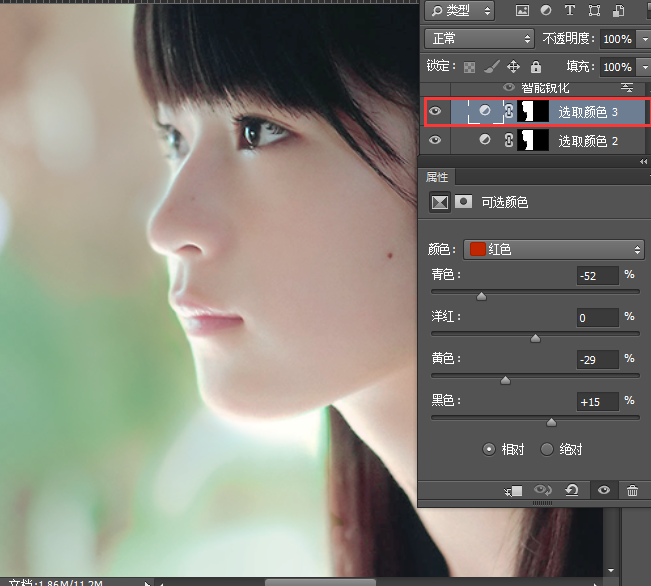The height and width of the screenshot is (586, 651).
Task: Open the 颜色 红色 color dropdown
Action: 553,249
